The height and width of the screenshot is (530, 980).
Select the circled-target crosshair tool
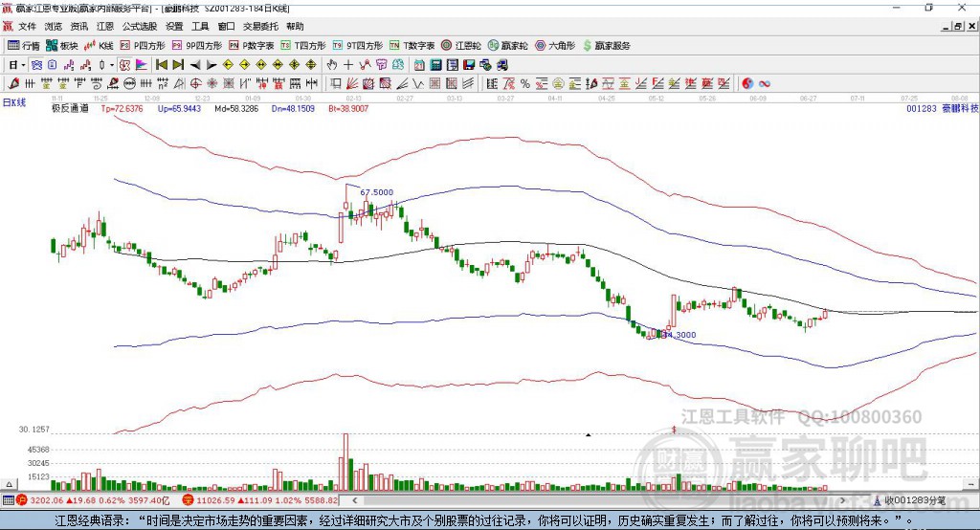click(195, 83)
